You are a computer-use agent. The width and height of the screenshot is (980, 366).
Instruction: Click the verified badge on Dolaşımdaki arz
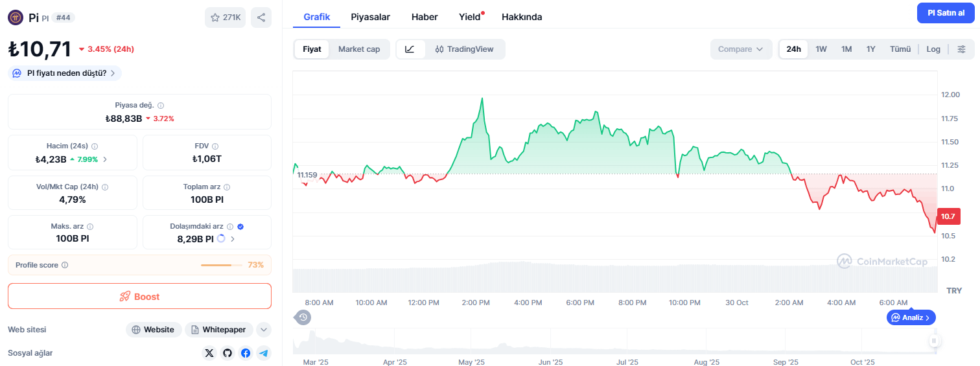[240, 227]
